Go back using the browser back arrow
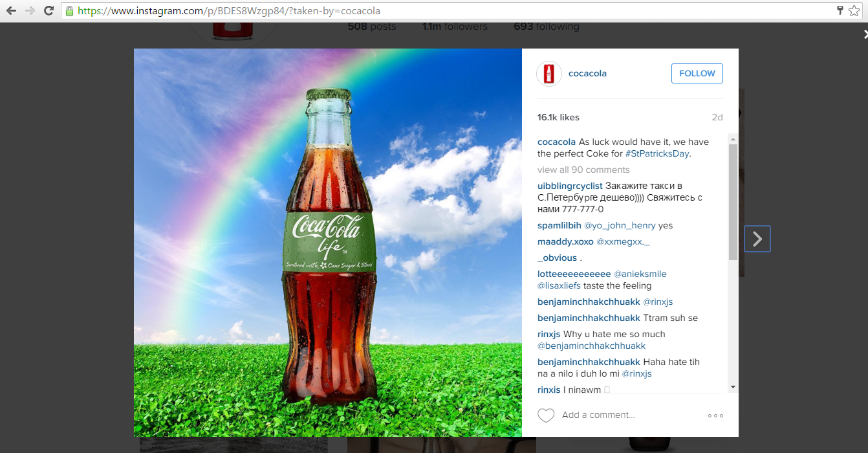The height and width of the screenshot is (453, 868). (x=10, y=10)
